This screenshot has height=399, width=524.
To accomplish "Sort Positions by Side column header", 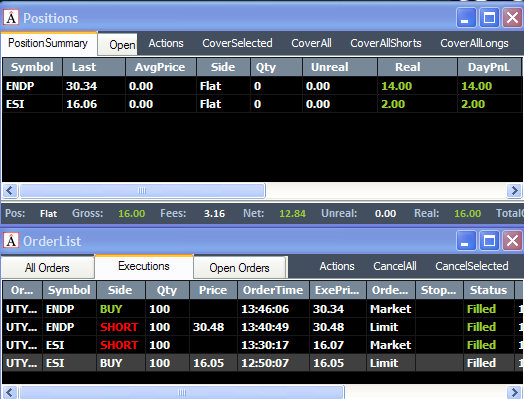I will 224,67.
